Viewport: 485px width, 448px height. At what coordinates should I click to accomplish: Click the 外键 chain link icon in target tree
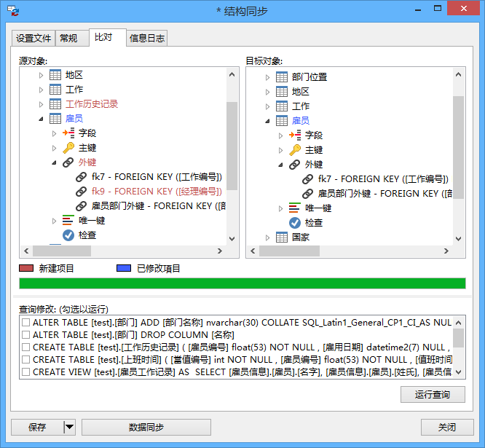pos(294,165)
